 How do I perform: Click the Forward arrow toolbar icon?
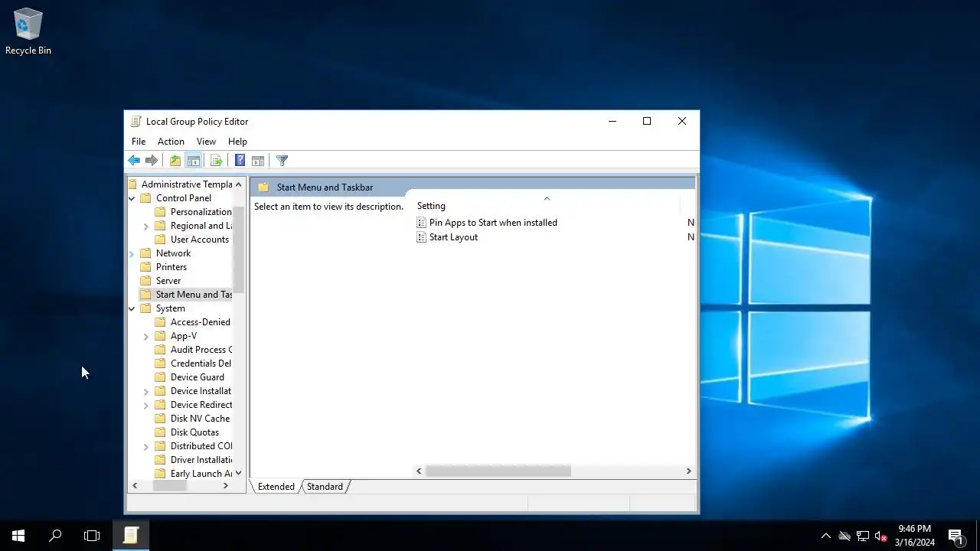152,161
